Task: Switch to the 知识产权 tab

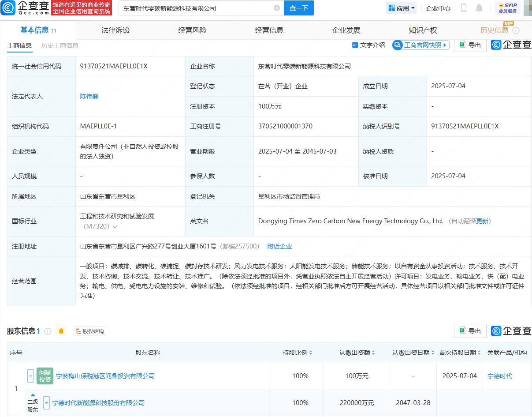Action: [423, 30]
